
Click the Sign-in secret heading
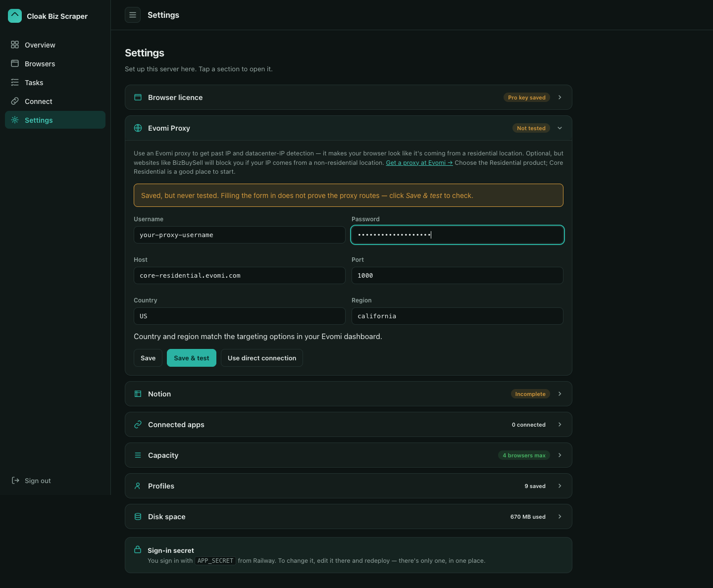click(171, 550)
